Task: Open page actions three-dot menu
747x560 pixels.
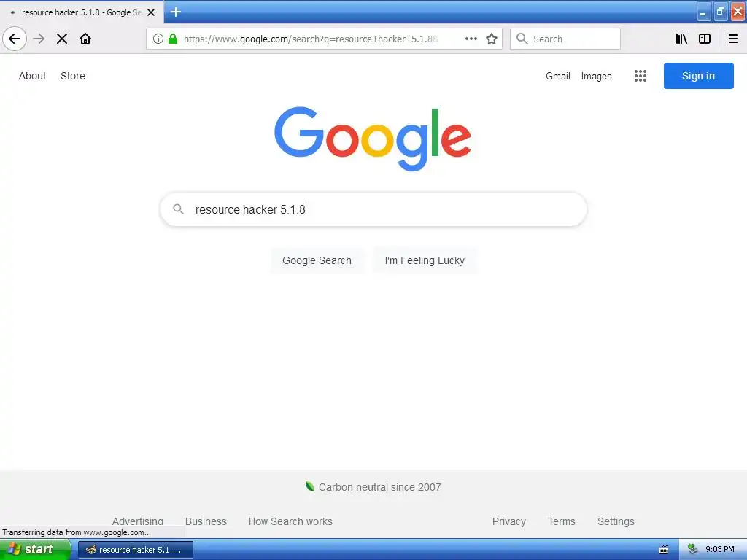Action: pos(471,39)
